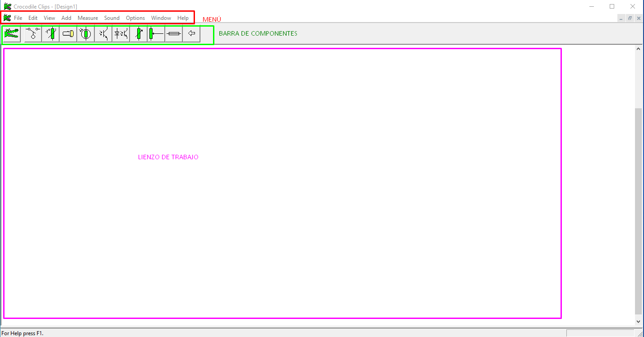Select the opto-isolator component icon
This screenshot has width=644, height=337.
tap(121, 34)
